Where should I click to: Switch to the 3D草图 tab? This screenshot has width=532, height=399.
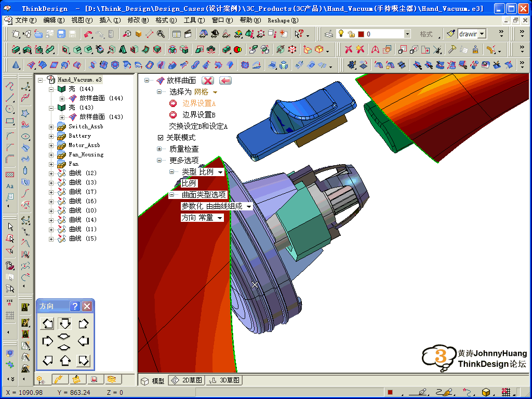click(224, 380)
